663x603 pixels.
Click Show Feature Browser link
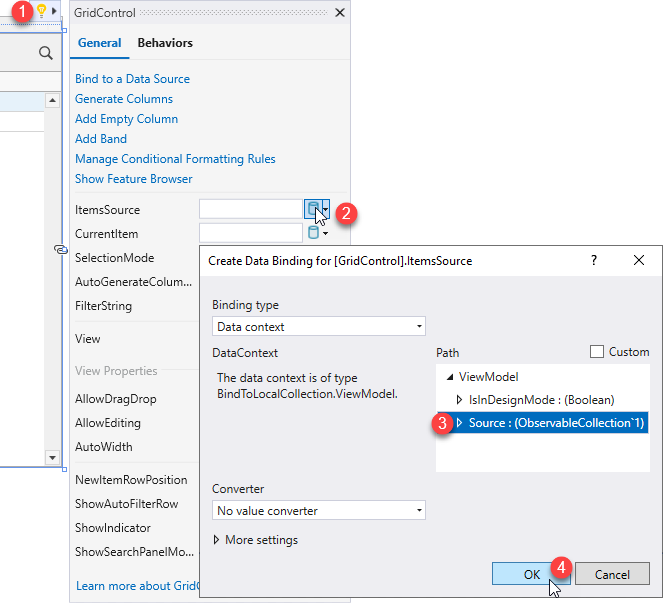tap(134, 178)
